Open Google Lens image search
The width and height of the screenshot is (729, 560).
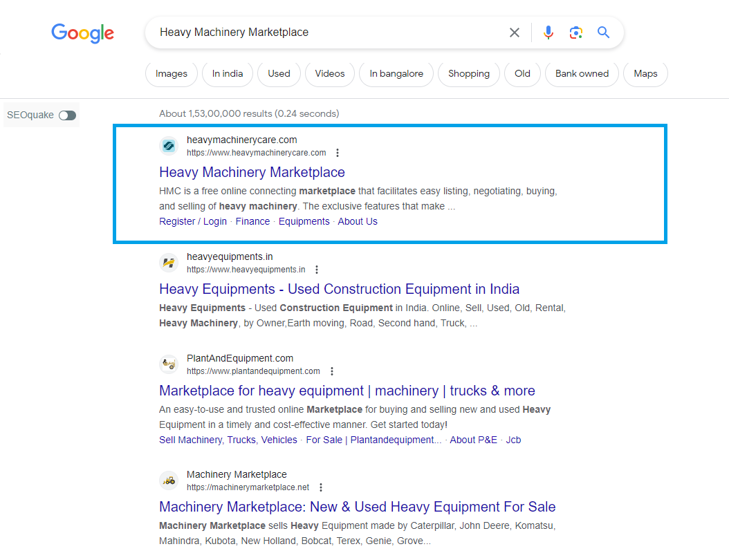tap(576, 32)
